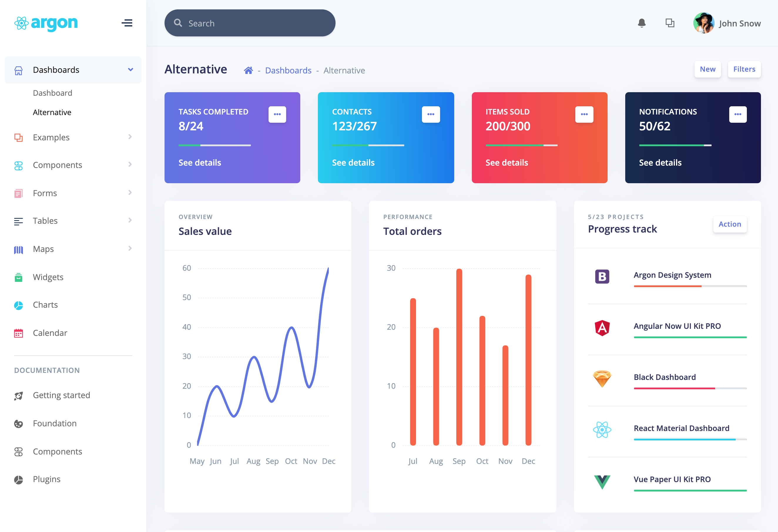Toggle the sidebar with hamburger icon
Viewport: 778px width, 532px height.
127,23
